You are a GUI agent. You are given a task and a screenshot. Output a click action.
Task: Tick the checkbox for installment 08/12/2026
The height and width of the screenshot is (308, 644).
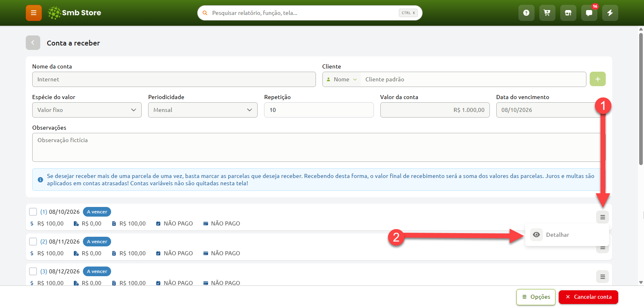[x=33, y=271]
